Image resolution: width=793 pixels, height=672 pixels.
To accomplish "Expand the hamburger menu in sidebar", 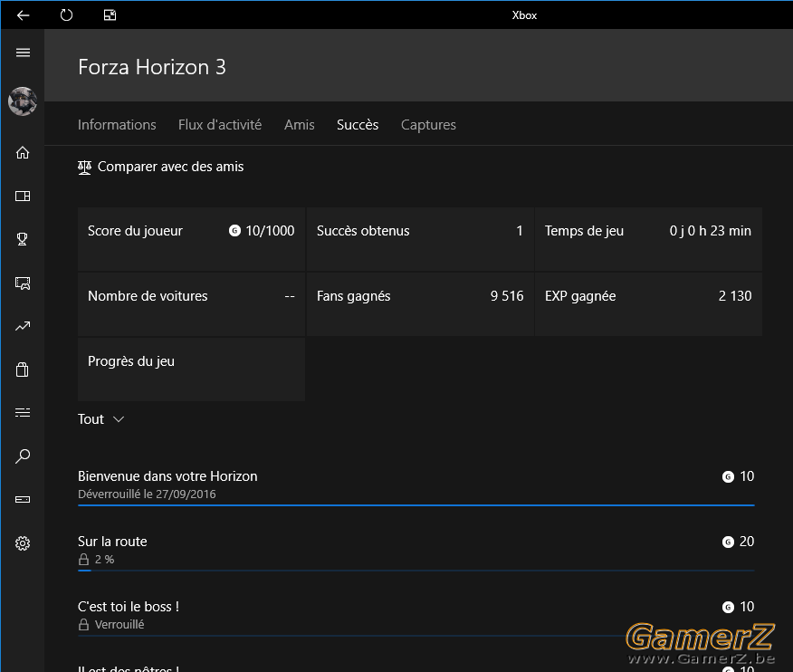I will coord(23,53).
